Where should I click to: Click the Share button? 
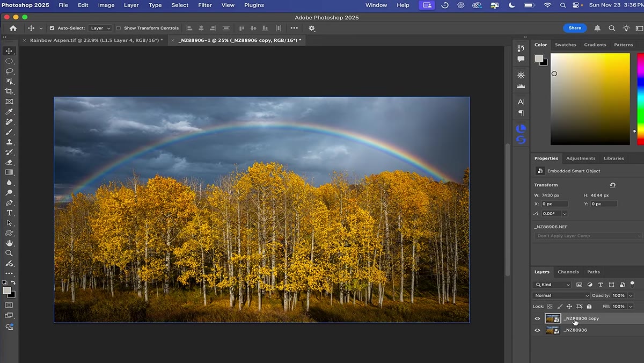(575, 28)
